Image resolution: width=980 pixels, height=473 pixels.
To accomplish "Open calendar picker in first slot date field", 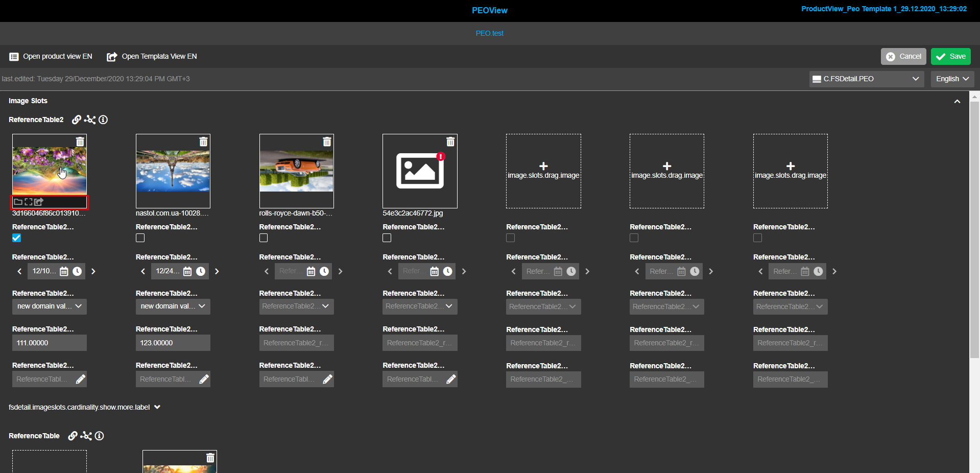I will (x=64, y=271).
